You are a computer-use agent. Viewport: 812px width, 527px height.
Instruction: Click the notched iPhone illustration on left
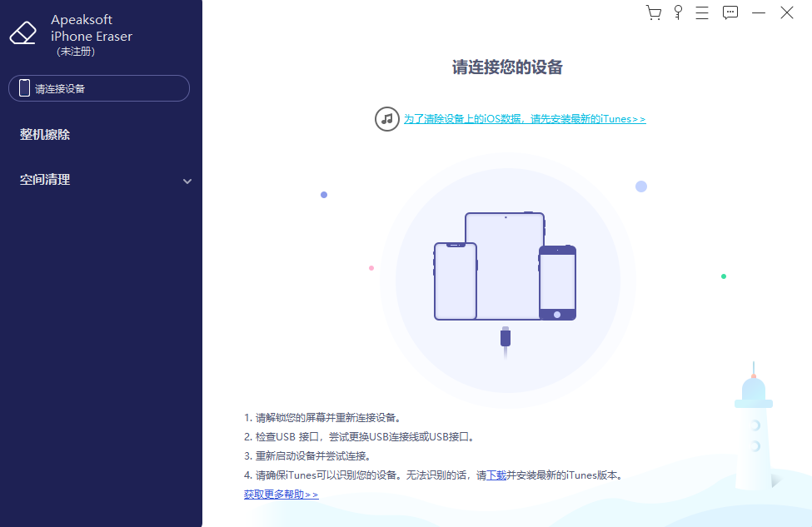455,281
